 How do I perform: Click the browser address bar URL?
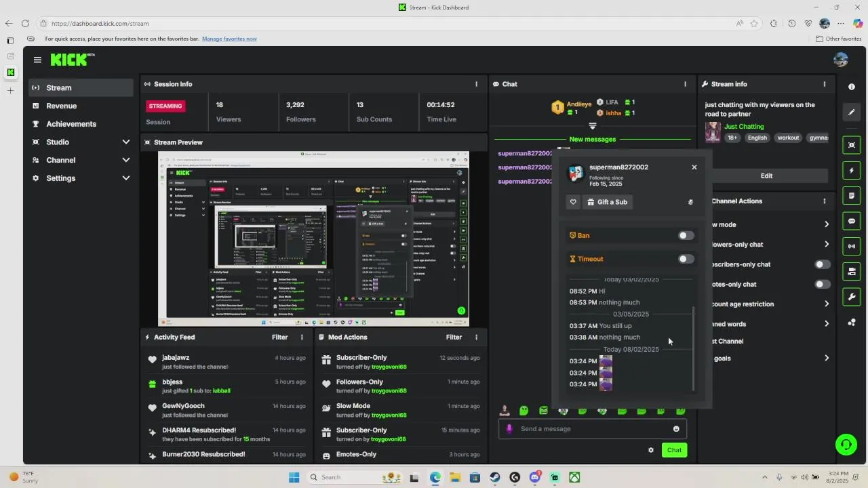(x=100, y=23)
